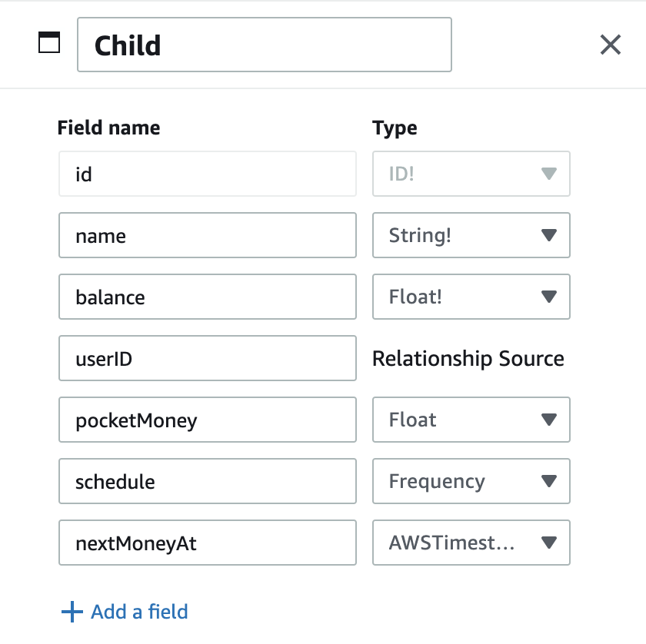Open the Frequency type dropdown

(x=471, y=481)
